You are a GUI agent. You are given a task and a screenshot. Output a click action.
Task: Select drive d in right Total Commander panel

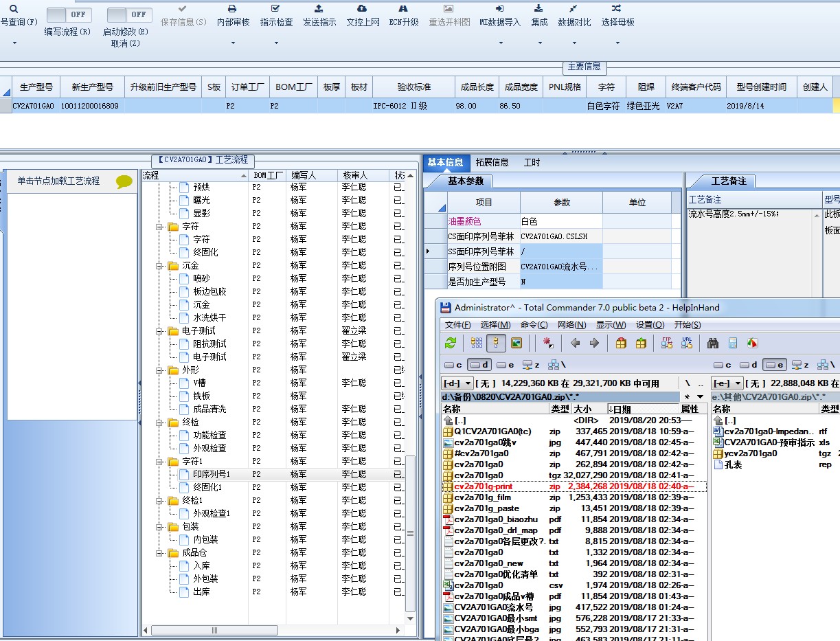[747, 365]
